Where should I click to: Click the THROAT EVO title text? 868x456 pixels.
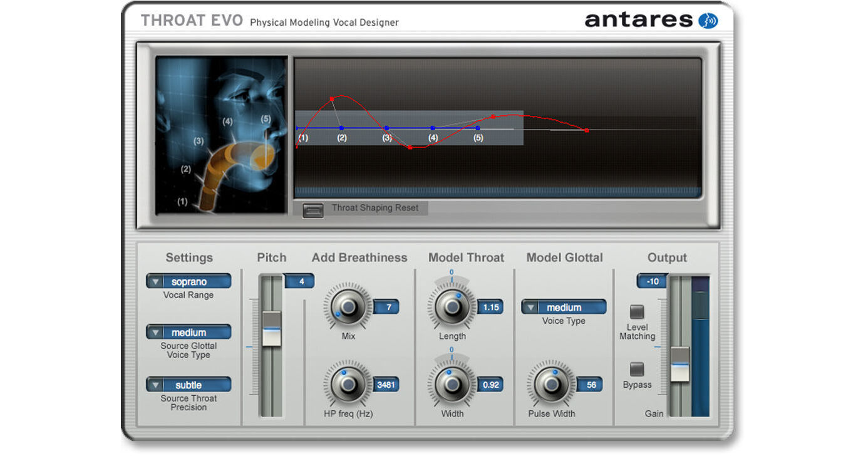coord(192,20)
